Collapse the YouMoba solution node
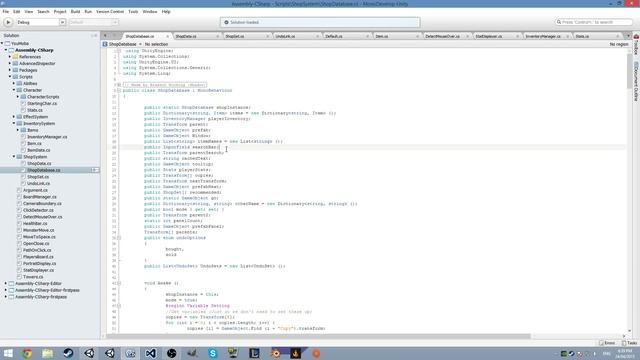This screenshot has width=640, height=360. click(2, 43)
